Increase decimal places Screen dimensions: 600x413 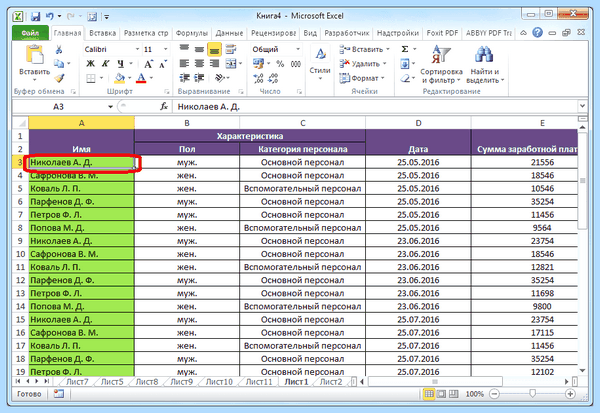(258, 78)
